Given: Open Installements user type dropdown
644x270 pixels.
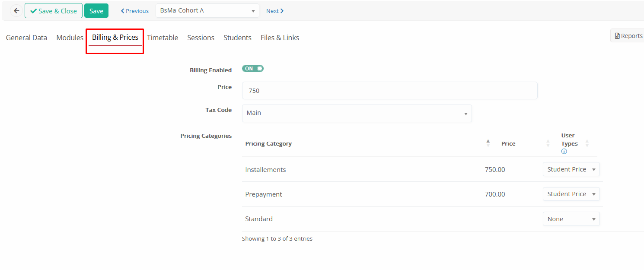Looking at the screenshot, I should pos(571,169).
